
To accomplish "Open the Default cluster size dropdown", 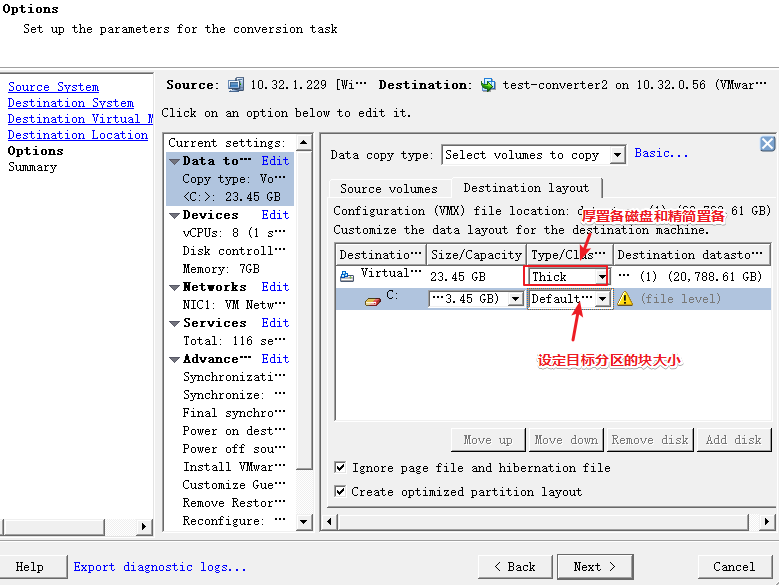I will coord(602,299).
